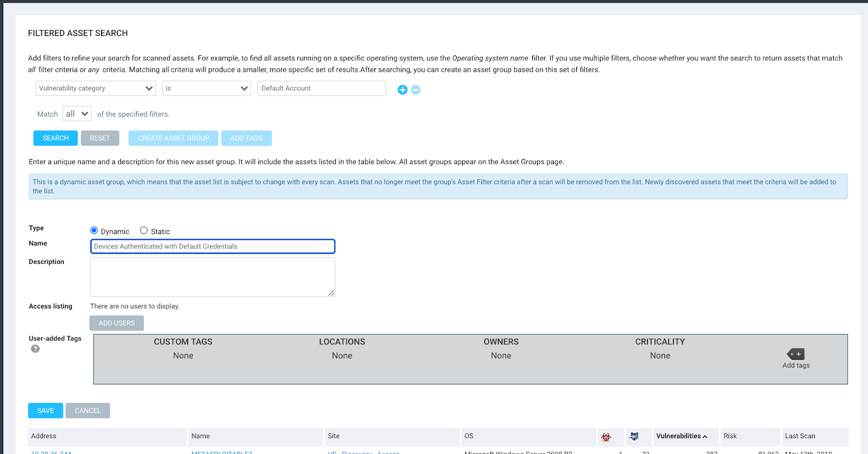Viewport: 868px width, 454px height.
Task: Click the minus remove filter icon
Action: pos(416,90)
